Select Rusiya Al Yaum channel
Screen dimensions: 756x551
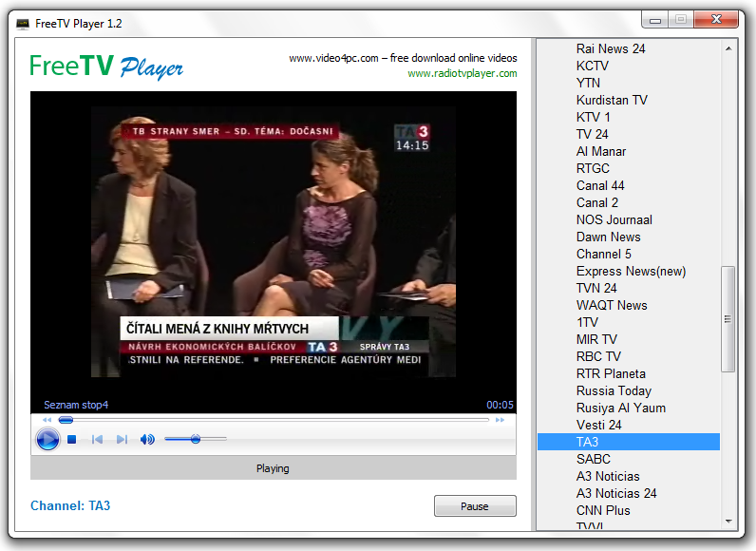[x=628, y=408]
